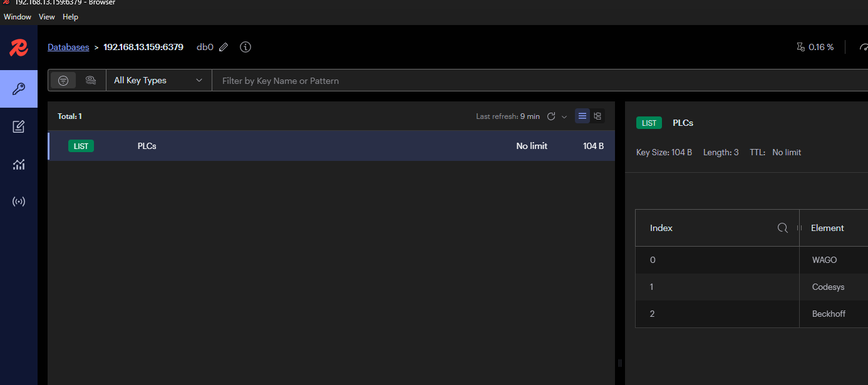Switch to tree view of keys
The width and height of the screenshot is (868, 385).
[x=597, y=116]
